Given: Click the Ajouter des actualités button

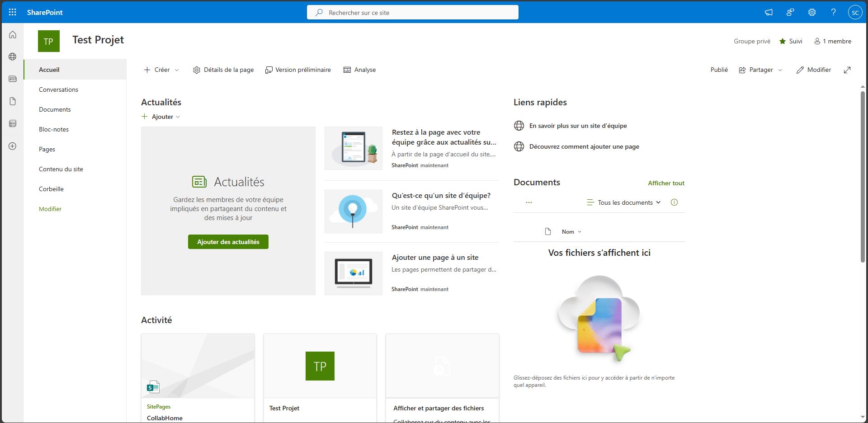Looking at the screenshot, I should tap(228, 242).
